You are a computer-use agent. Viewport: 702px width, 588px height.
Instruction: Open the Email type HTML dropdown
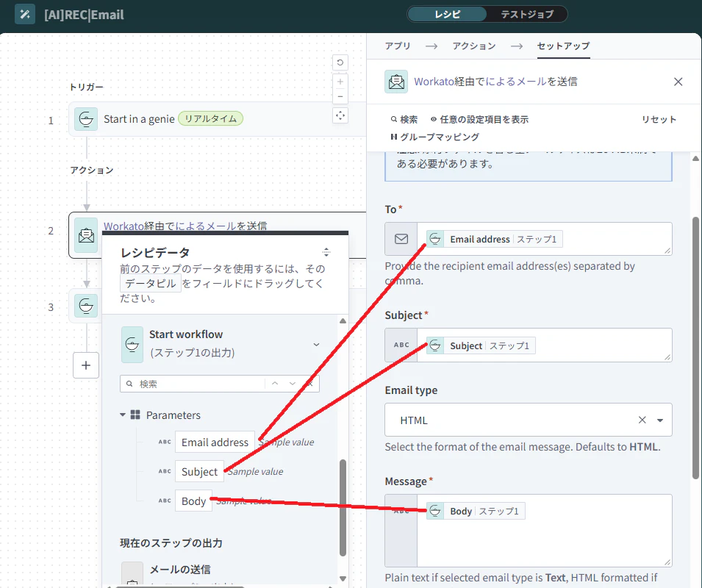[x=529, y=420]
